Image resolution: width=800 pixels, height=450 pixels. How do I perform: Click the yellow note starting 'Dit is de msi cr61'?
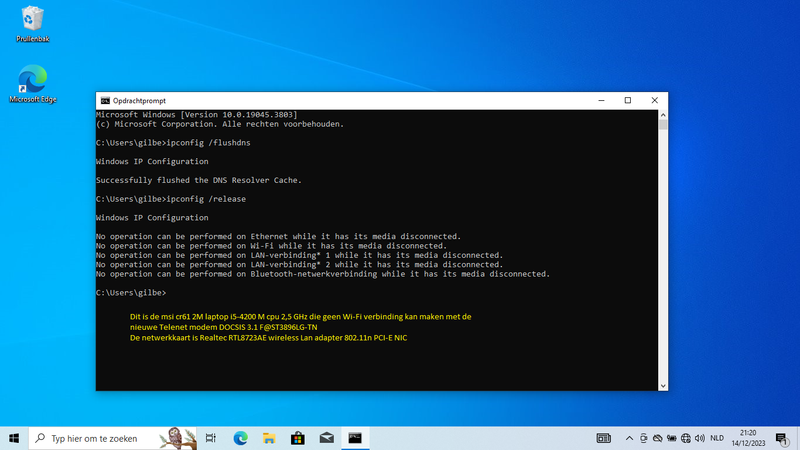[301, 316]
